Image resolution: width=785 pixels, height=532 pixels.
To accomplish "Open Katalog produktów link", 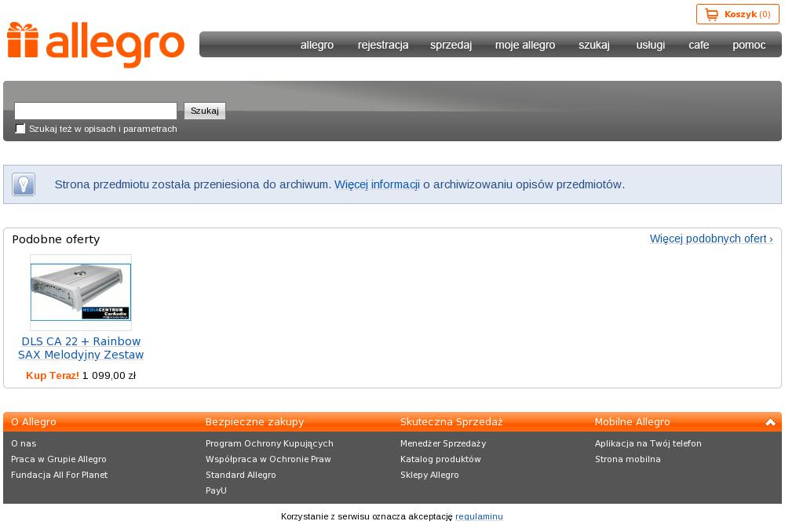I will point(440,459).
